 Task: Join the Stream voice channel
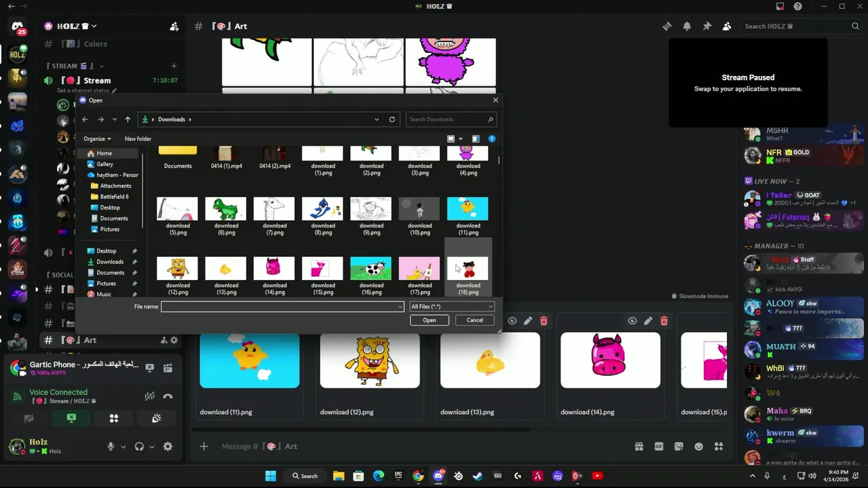(x=96, y=81)
